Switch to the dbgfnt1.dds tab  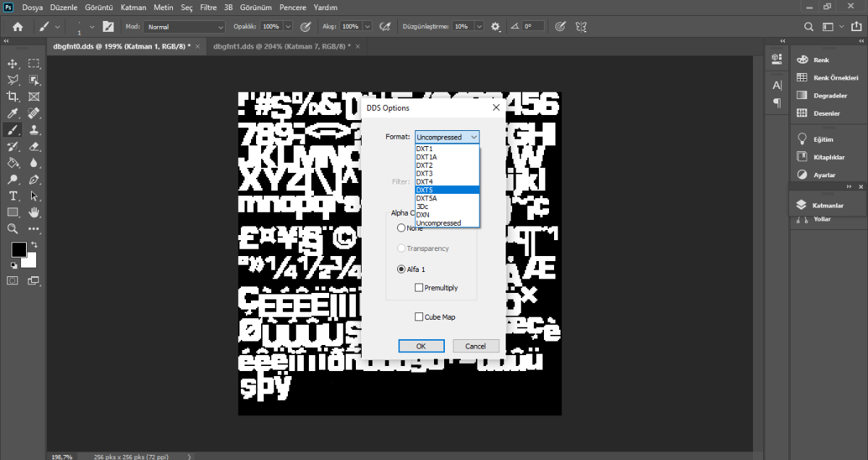pos(281,46)
